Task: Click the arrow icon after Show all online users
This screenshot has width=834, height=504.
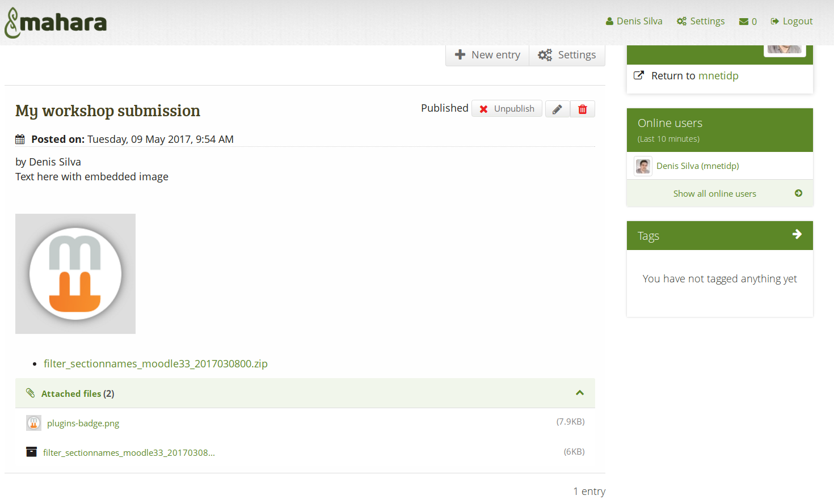Action: pyautogui.click(x=798, y=193)
